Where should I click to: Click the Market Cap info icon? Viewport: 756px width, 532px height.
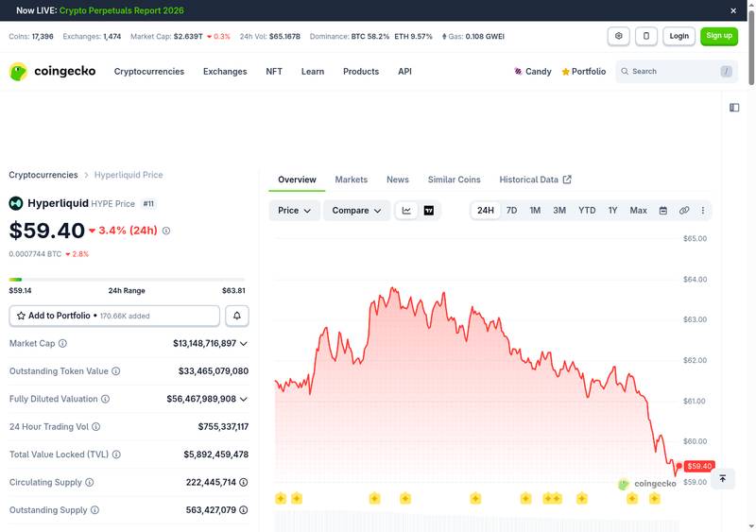[x=62, y=343]
